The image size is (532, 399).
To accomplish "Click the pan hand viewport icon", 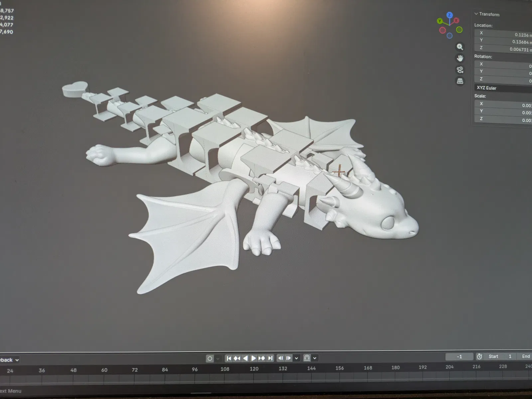I will (460, 58).
